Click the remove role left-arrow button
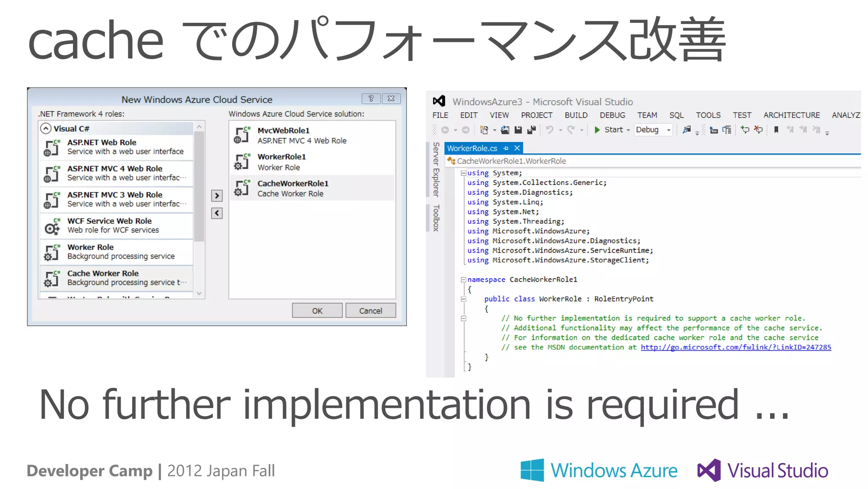This screenshot has height=489, width=868. click(x=217, y=213)
